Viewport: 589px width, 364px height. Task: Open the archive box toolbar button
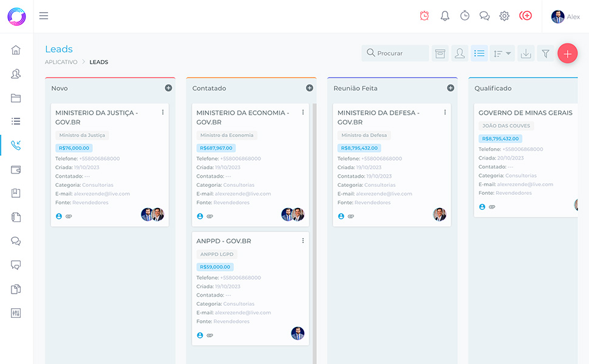tap(440, 53)
